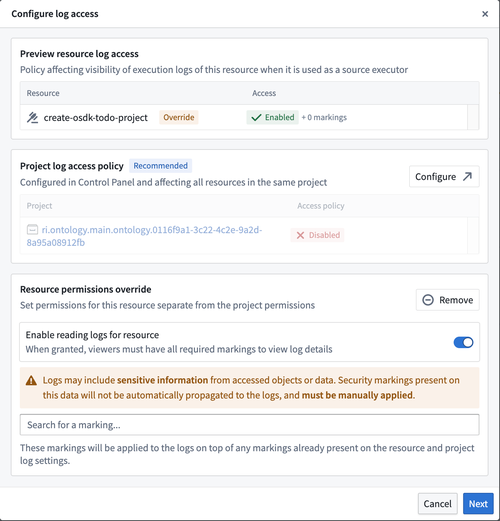Open Configure for project log policy

[444, 176]
